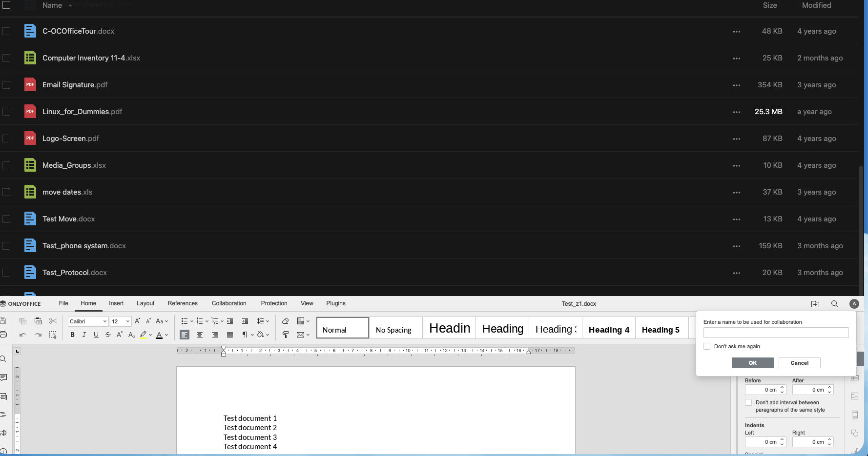Image resolution: width=868 pixels, height=456 pixels.
Task: Open the Collaboration tab
Action: 229,303
